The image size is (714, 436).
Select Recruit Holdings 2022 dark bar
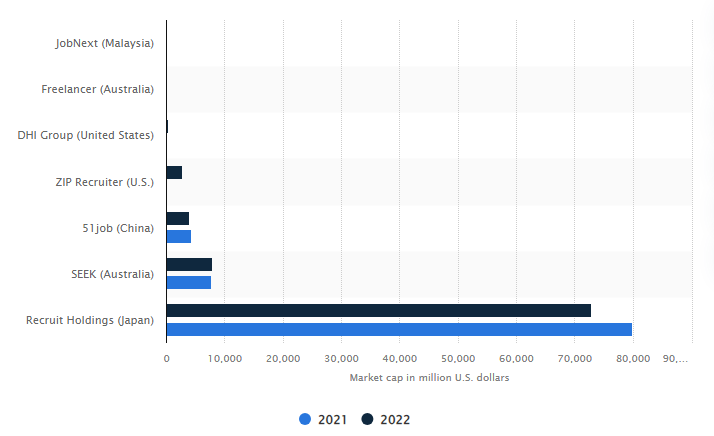pos(378,311)
